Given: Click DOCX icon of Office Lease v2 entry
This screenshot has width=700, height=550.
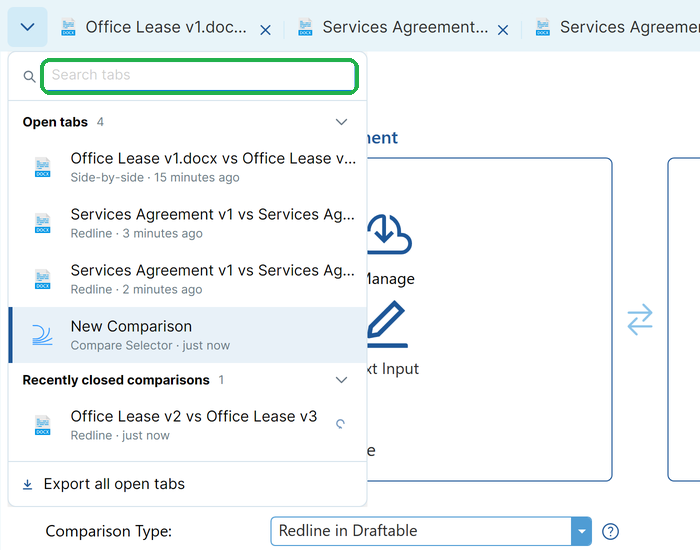Looking at the screenshot, I should (x=42, y=425).
